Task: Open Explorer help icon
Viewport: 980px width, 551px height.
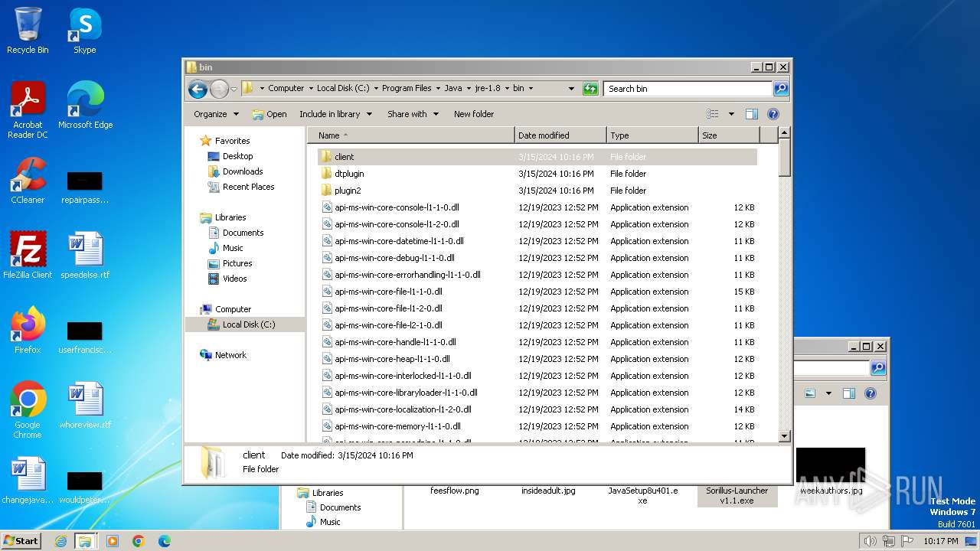Action: tap(773, 114)
